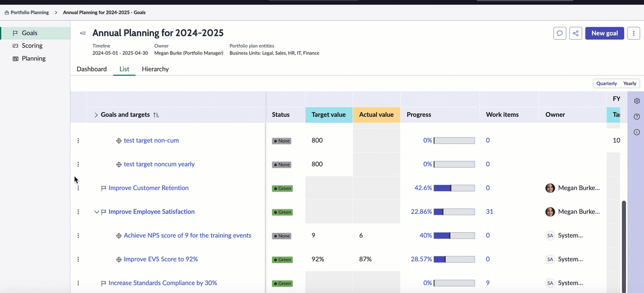Select the Quarterly view toggle

pos(607,84)
